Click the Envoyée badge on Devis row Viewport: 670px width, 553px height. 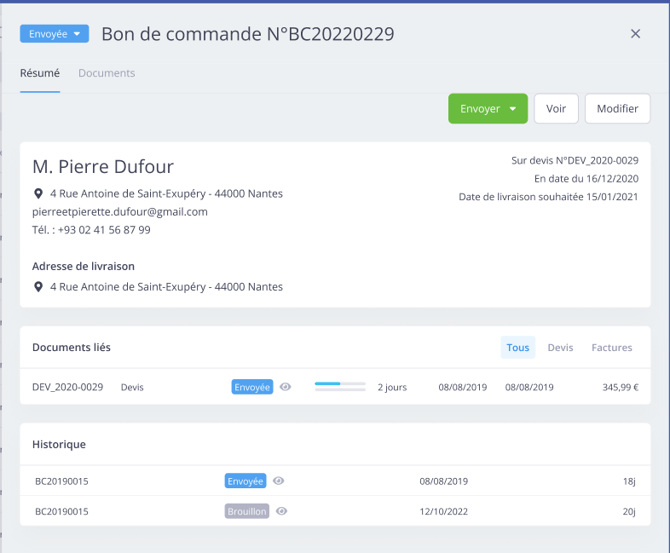(252, 387)
